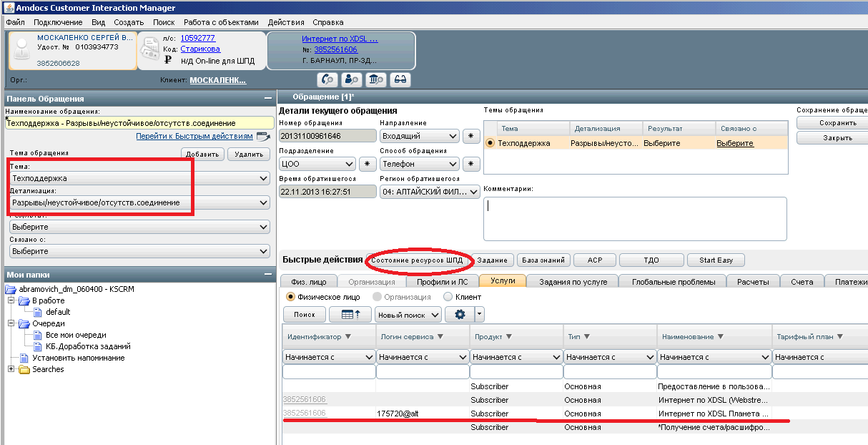This screenshot has height=445, width=868.
Task: Click the billing account icon next to л/с
Action: 149,49
